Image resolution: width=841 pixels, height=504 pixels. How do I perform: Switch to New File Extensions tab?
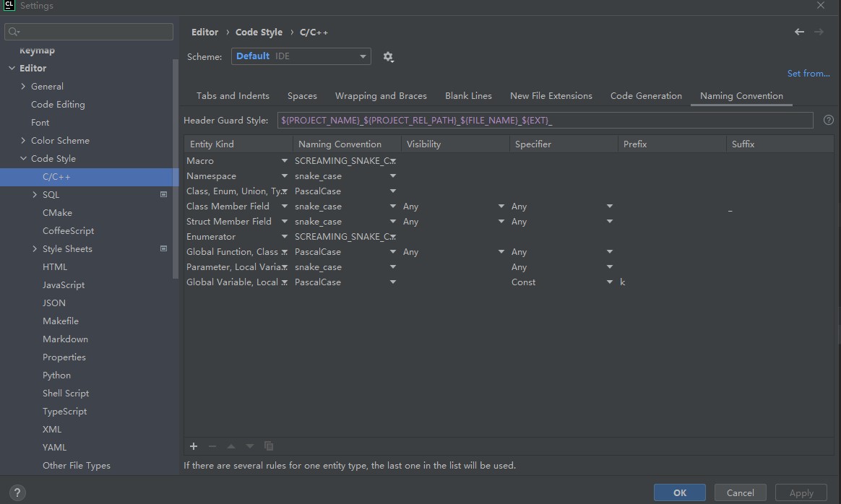tap(551, 96)
